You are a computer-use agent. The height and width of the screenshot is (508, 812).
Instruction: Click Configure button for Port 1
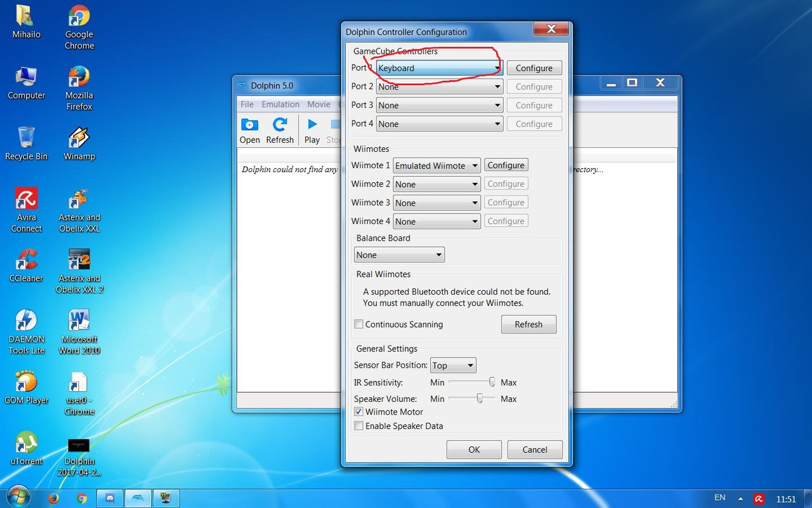pyautogui.click(x=534, y=68)
